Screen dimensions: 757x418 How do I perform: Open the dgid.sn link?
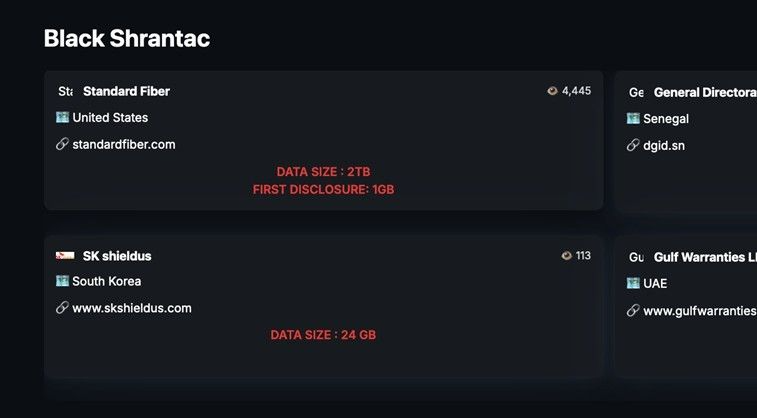[x=664, y=145]
